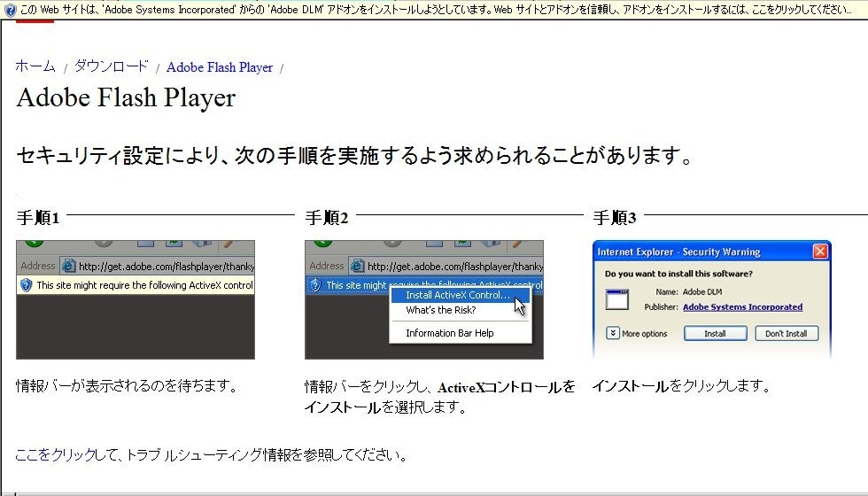The width and height of the screenshot is (868, 496).
Task: Click the セキュリティ設定により heading sentence
Action: point(354,156)
